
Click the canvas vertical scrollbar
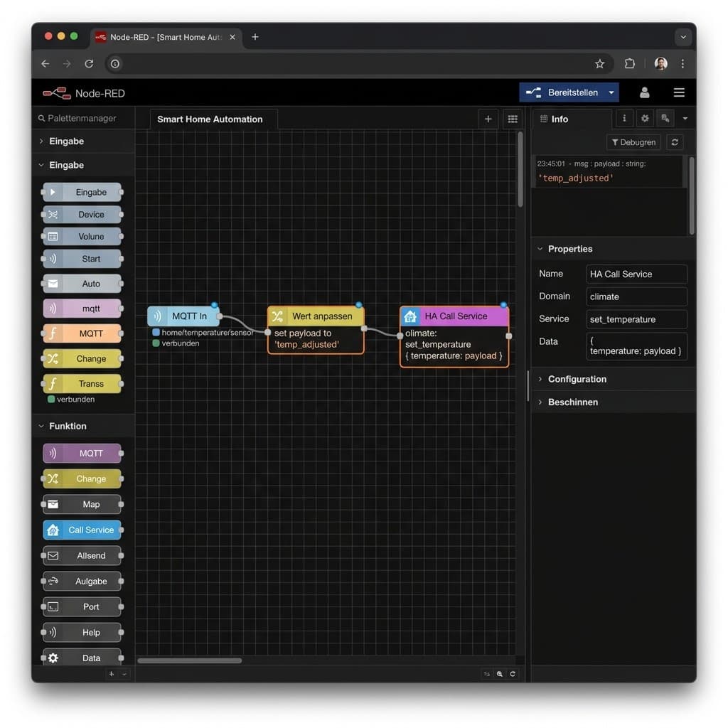[520, 169]
